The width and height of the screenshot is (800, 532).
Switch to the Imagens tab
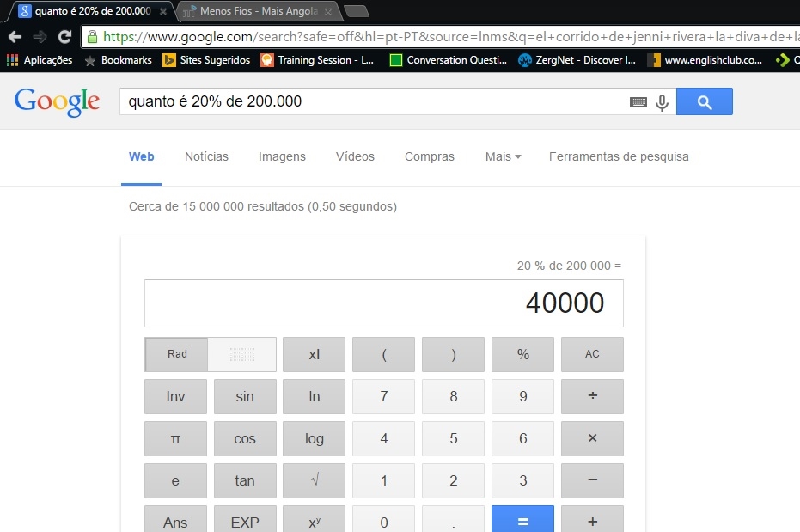pyautogui.click(x=282, y=156)
